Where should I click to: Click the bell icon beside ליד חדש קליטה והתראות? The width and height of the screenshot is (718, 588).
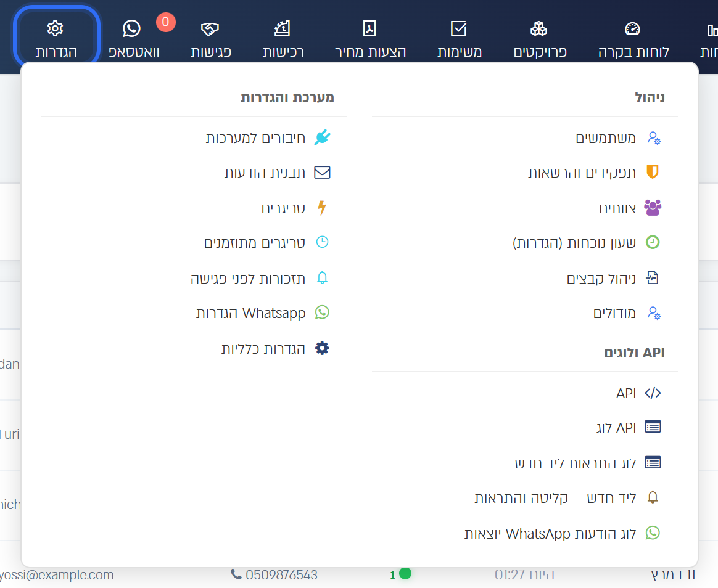click(x=653, y=497)
